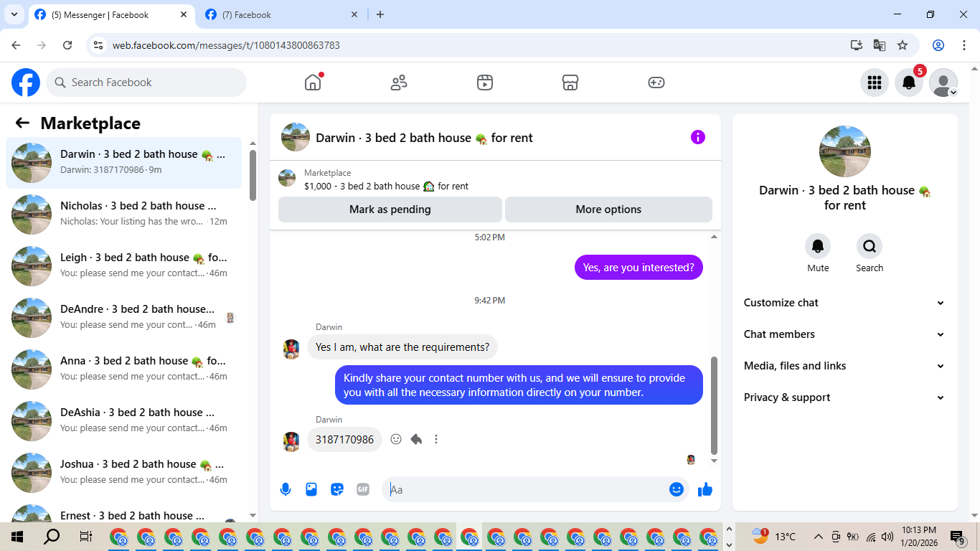The width and height of the screenshot is (980, 551).
Task: Click the back arrow beside Marketplace
Action: coord(22,123)
